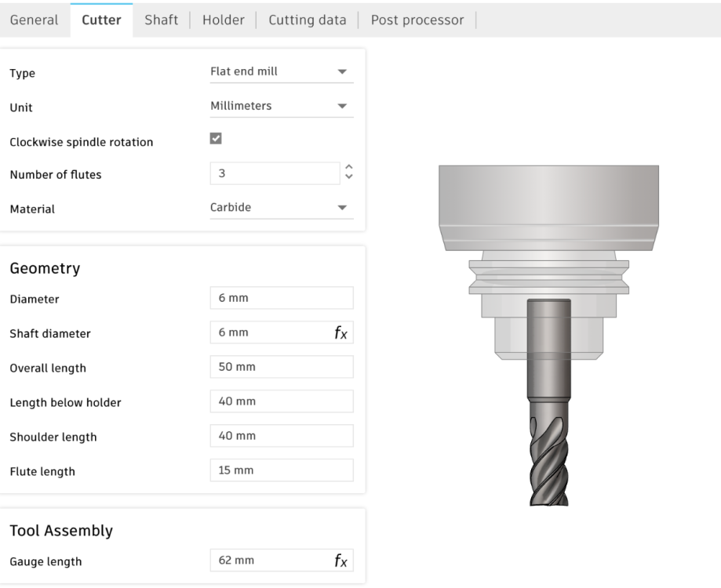
Task: Decrease the Number of flutes with down arrow
Action: click(349, 176)
